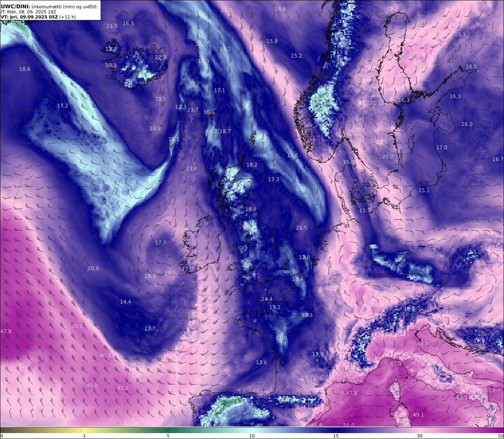Select the 43.7 value at the right edge
This screenshot has width=504, height=439.
pyautogui.click(x=490, y=390)
